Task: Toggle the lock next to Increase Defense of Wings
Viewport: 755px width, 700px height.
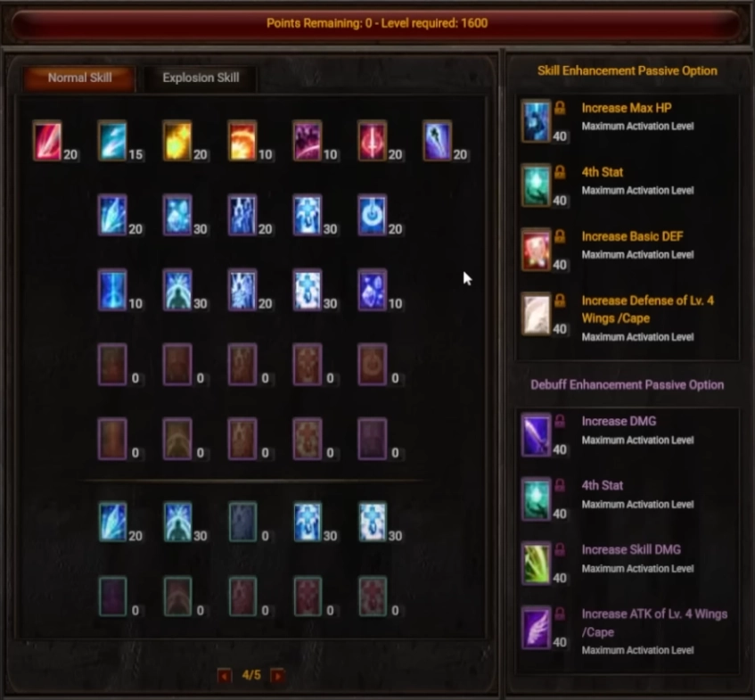Action: [560, 301]
